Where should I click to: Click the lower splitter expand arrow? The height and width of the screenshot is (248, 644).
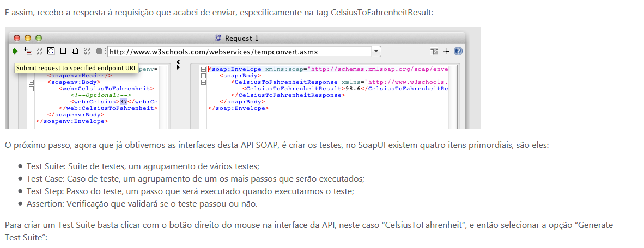pos(178,67)
